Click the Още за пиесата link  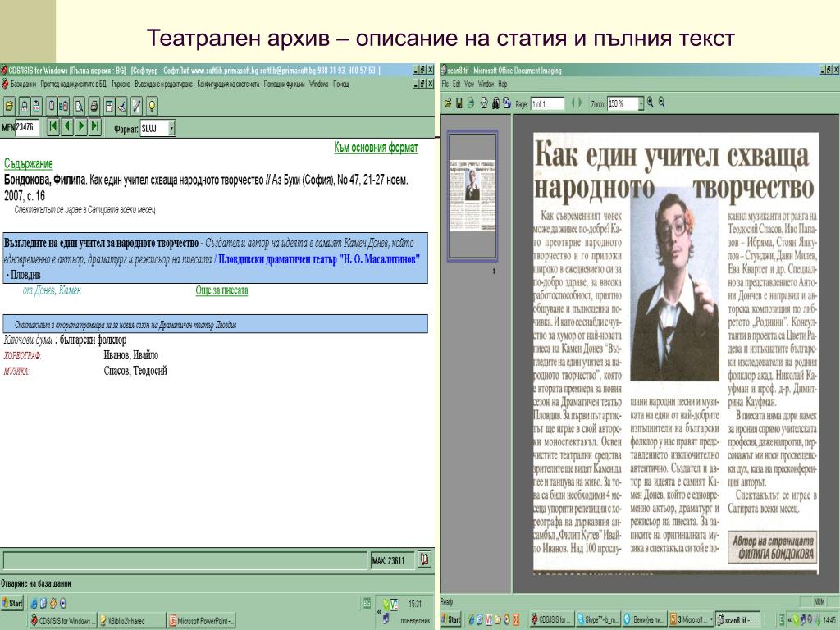pos(221,291)
